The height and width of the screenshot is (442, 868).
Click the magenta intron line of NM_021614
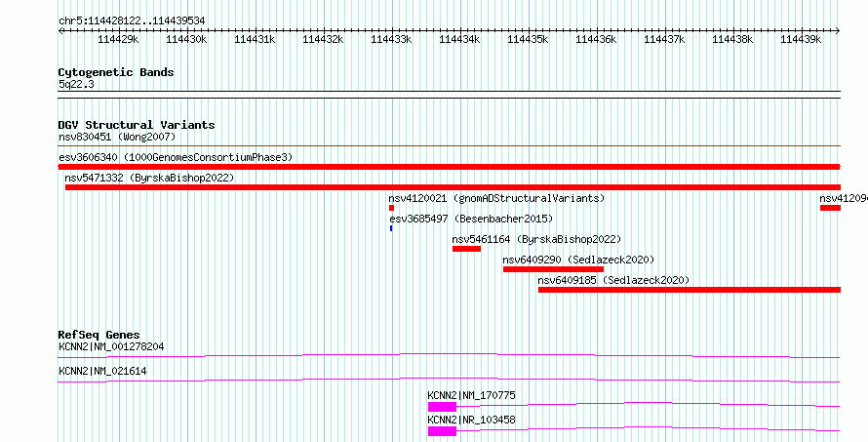click(x=450, y=380)
